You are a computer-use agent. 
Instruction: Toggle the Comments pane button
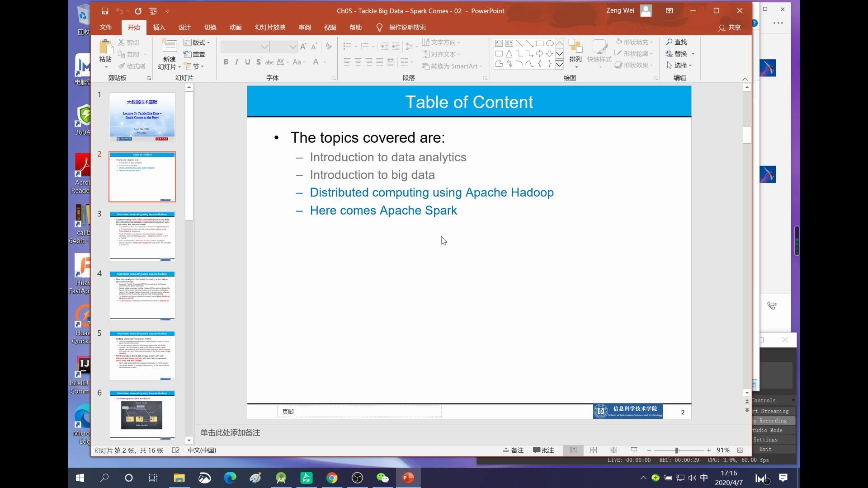click(x=543, y=450)
